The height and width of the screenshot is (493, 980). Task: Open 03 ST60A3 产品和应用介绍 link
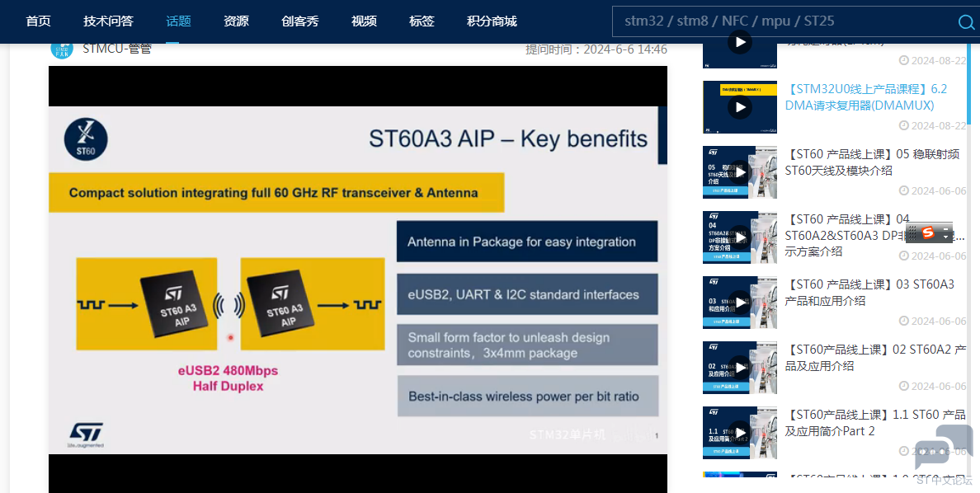click(870, 293)
